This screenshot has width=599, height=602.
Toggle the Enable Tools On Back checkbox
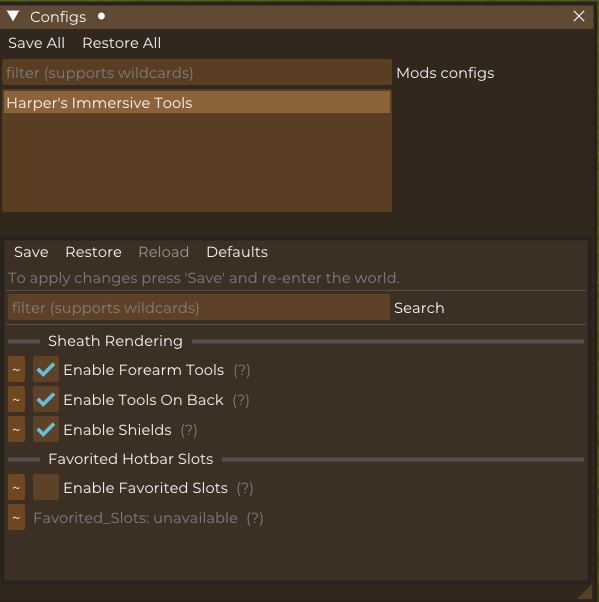(x=46, y=399)
